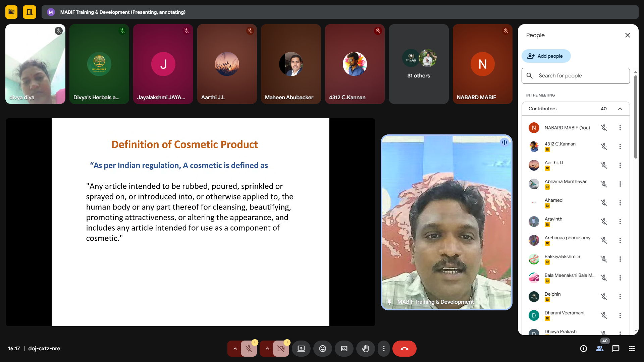Click the red leave call button
644x362 pixels.
(404, 349)
